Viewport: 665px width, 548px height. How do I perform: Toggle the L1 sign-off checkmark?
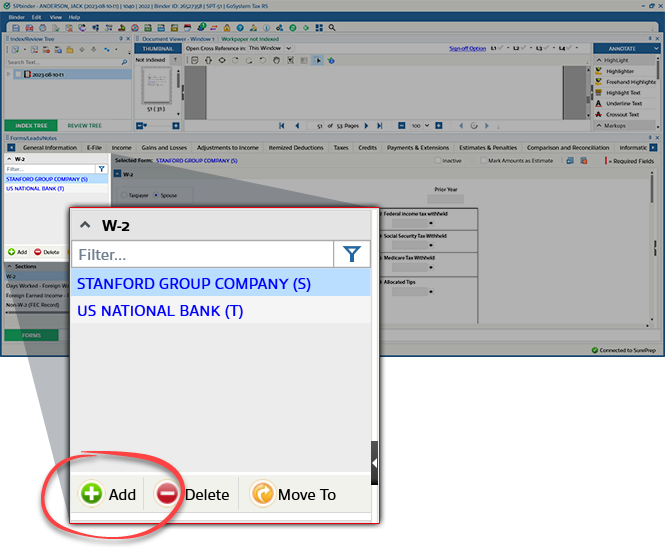[x=501, y=48]
